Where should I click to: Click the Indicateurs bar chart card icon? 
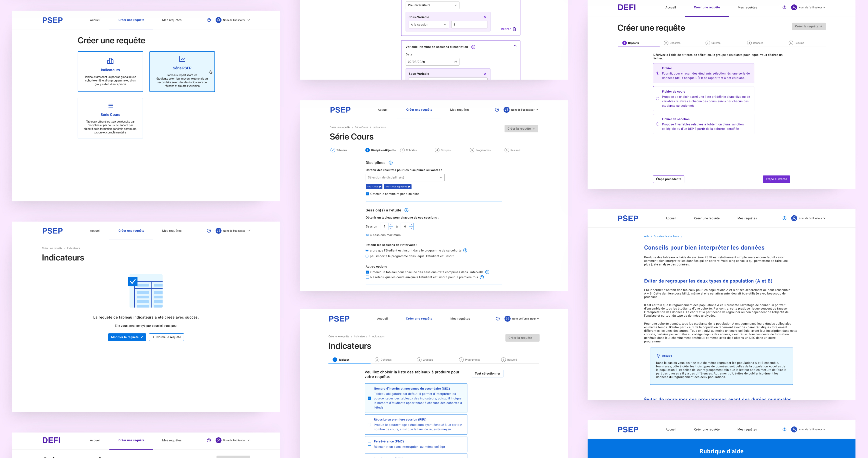110,61
